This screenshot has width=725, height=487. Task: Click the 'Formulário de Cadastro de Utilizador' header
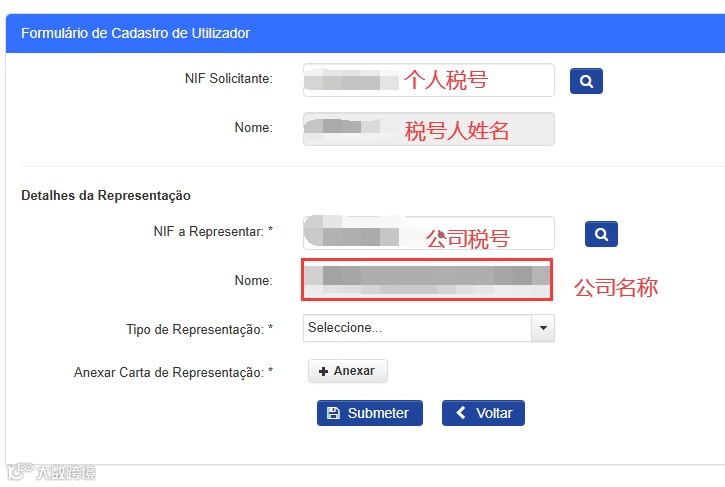tap(136, 33)
